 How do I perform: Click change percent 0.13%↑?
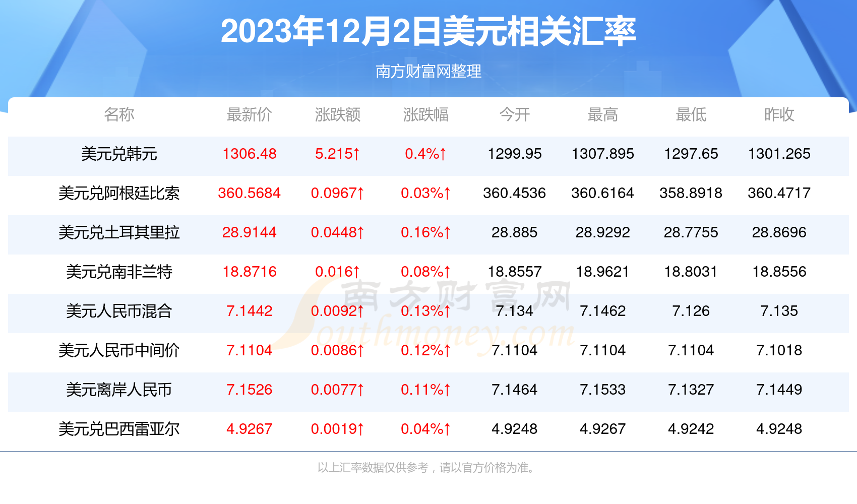[426, 311]
